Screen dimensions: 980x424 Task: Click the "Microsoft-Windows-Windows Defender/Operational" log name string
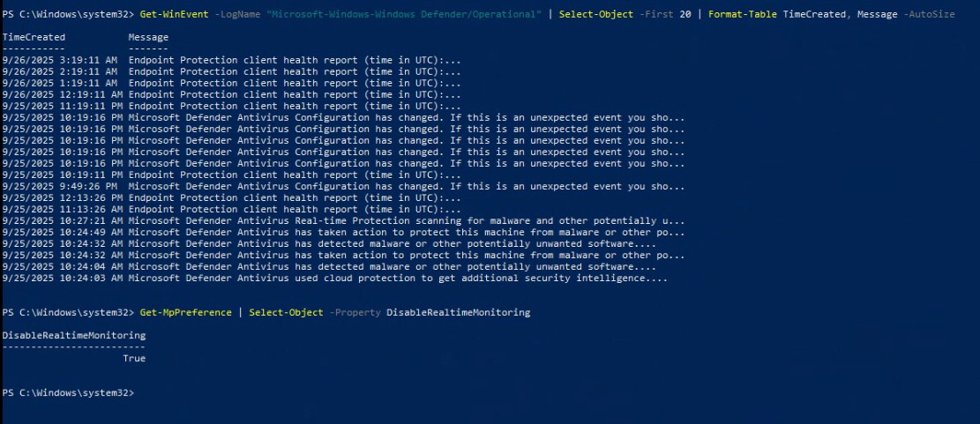404,14
